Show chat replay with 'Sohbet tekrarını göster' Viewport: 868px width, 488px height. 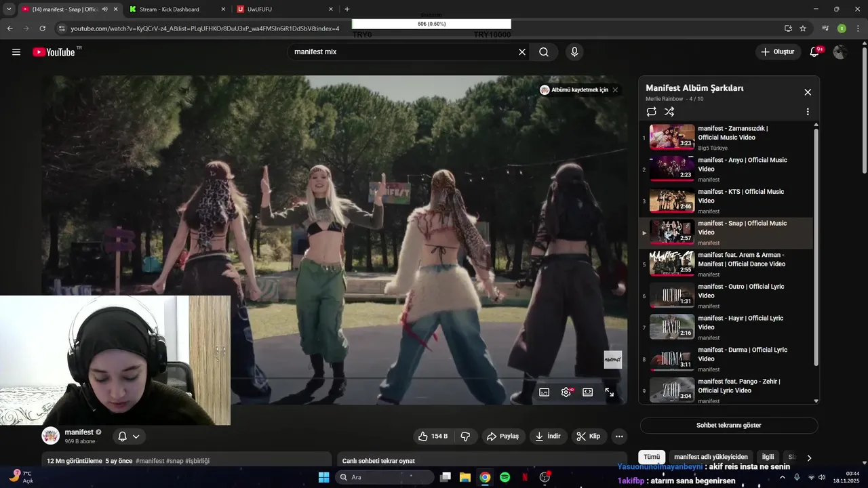(x=729, y=426)
